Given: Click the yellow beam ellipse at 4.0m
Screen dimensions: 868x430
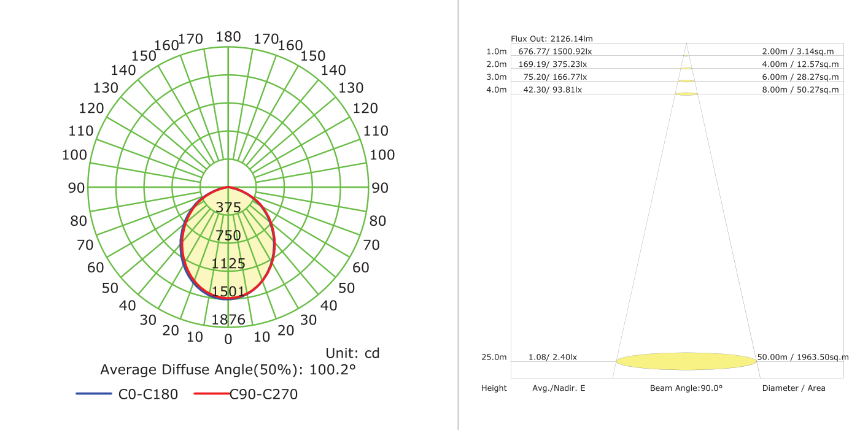Looking at the screenshot, I should (x=686, y=94).
